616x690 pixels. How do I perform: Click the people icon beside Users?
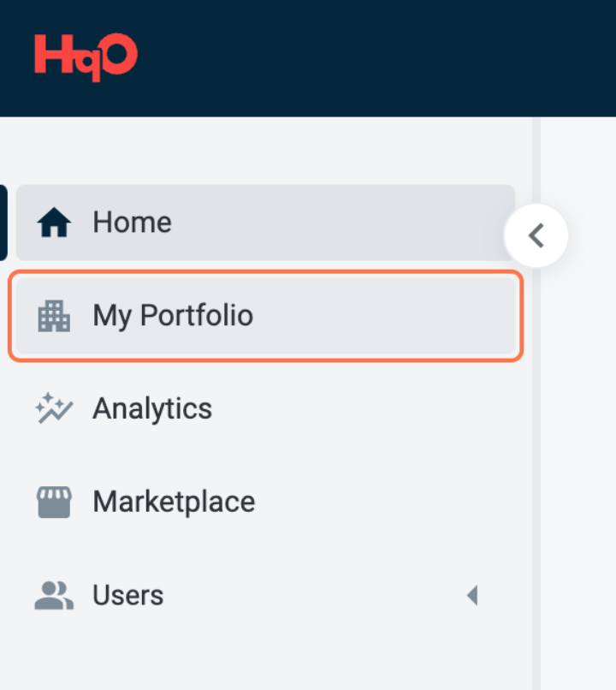(54, 595)
